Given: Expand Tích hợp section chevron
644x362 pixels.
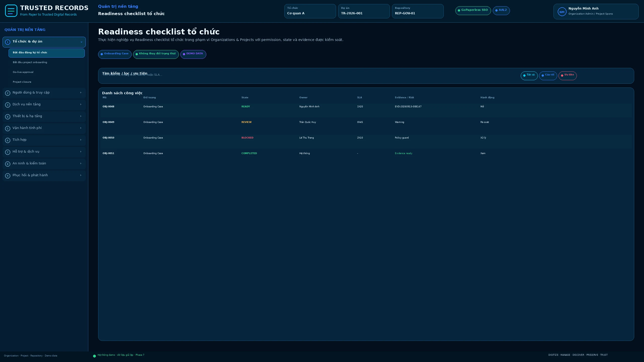Looking at the screenshot, I should (x=81, y=140).
